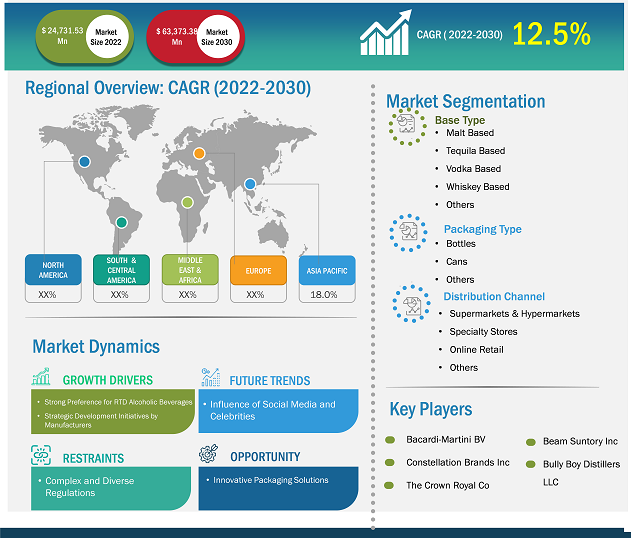631x538 pixels.
Task: Select the green pin on South America
Action: [x=122, y=222]
